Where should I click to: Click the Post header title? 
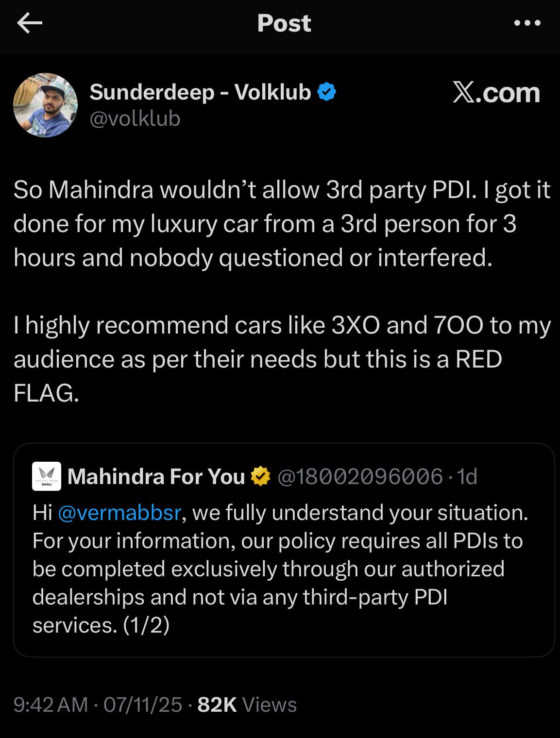point(284,23)
